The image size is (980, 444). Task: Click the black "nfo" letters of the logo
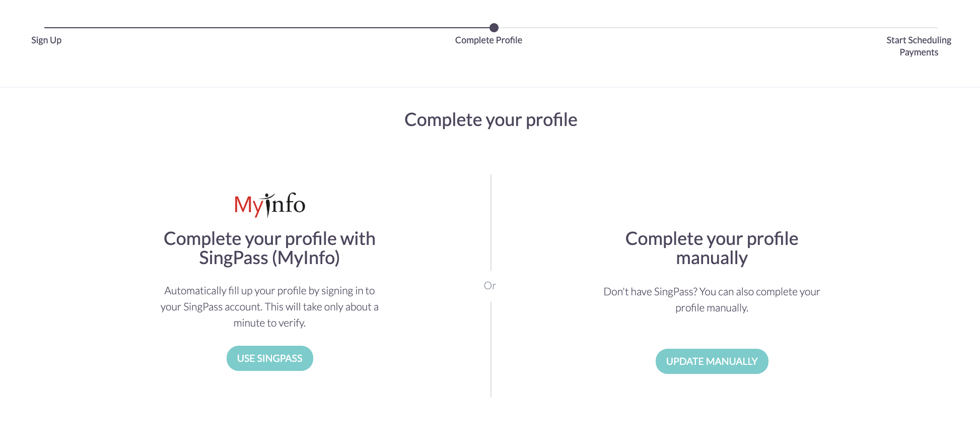coord(289,204)
